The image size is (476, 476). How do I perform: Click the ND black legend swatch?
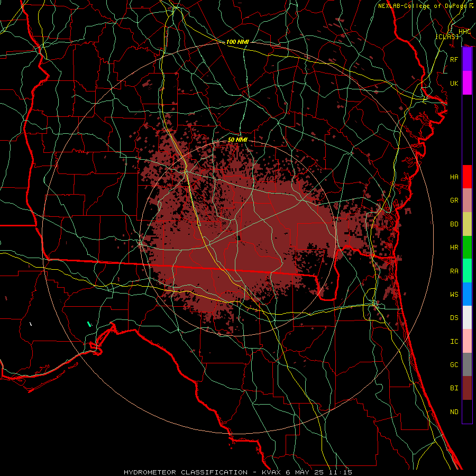467,411
